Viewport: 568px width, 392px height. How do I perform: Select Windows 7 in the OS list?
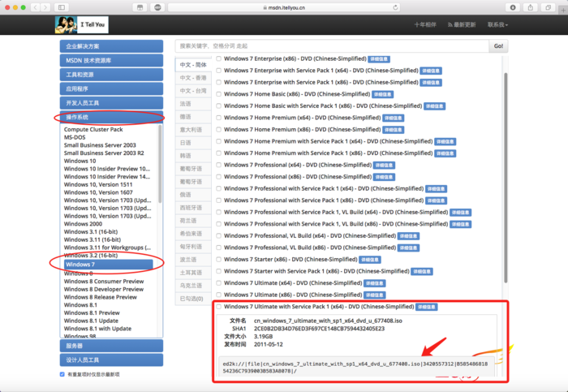click(x=108, y=265)
